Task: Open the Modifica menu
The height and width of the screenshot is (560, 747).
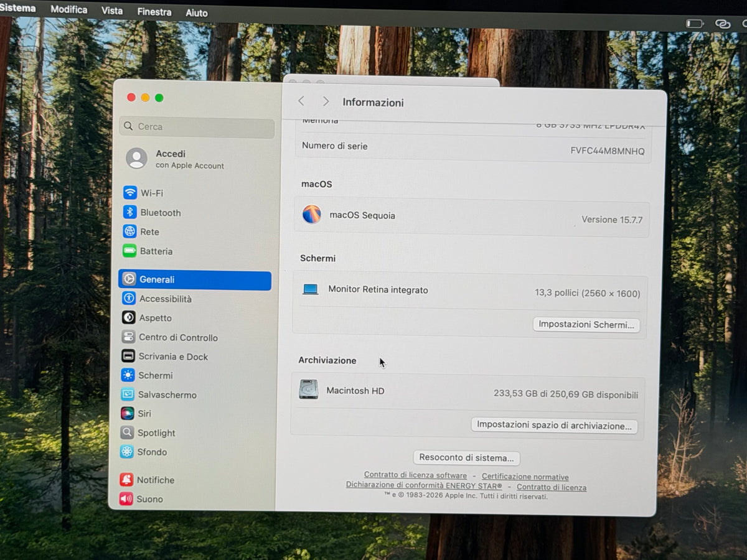Action: (x=69, y=9)
